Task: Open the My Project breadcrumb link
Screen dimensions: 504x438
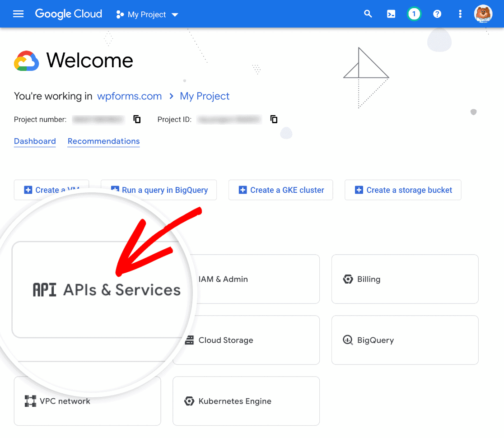Action: click(205, 96)
